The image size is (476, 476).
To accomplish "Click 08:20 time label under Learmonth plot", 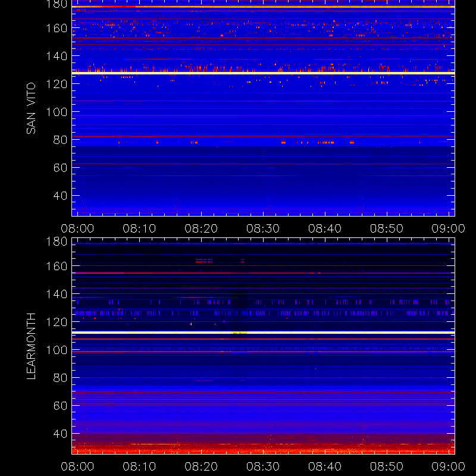I will (201, 466).
